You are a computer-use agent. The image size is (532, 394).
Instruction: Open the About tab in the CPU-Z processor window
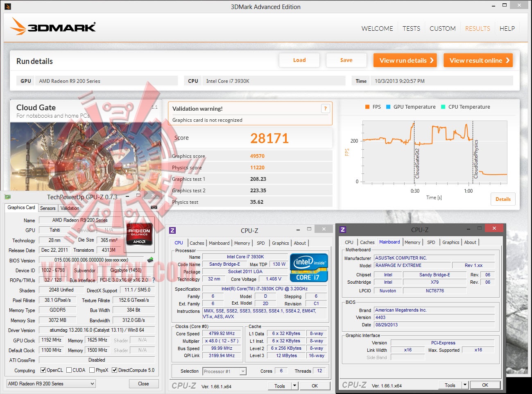300,243
